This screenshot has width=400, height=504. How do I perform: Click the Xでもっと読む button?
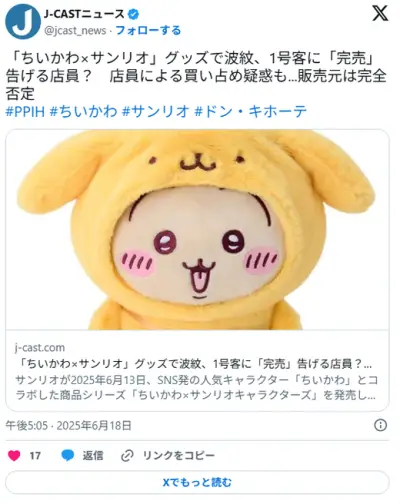point(197,482)
